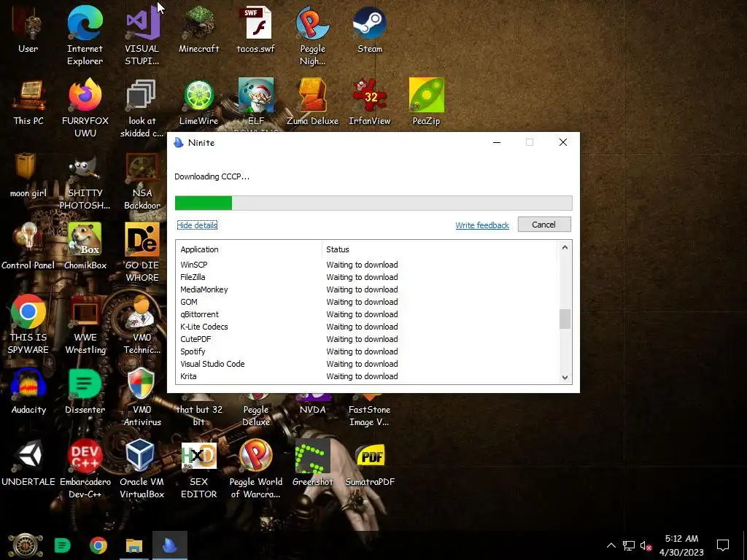Select the qBittorrent row

(x=367, y=314)
